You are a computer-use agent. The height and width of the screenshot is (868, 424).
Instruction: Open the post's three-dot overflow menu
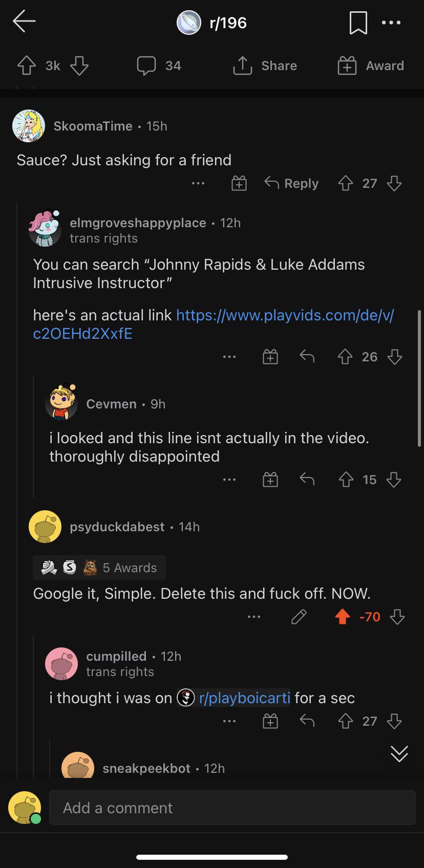(391, 23)
